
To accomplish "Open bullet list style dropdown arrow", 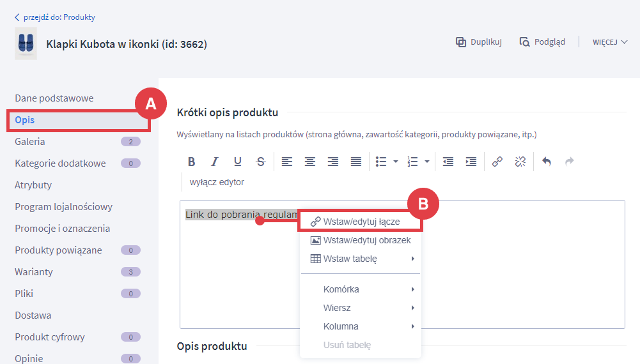I will (396, 162).
